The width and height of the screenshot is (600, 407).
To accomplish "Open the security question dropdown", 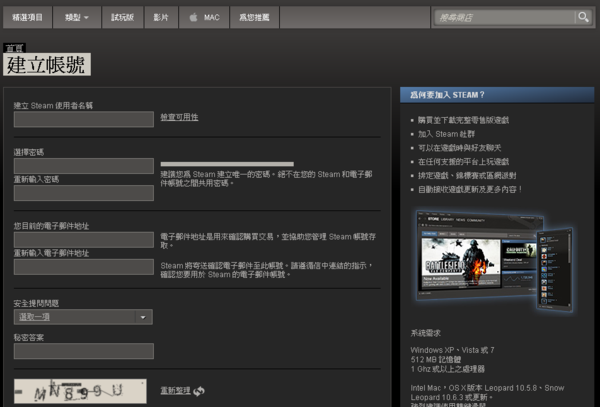I will click(x=83, y=316).
